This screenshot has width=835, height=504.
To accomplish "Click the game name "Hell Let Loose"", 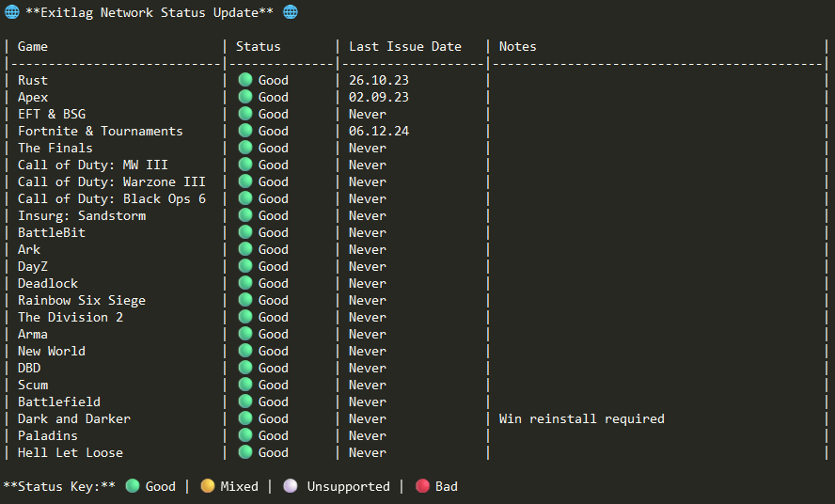I will click(71, 453).
